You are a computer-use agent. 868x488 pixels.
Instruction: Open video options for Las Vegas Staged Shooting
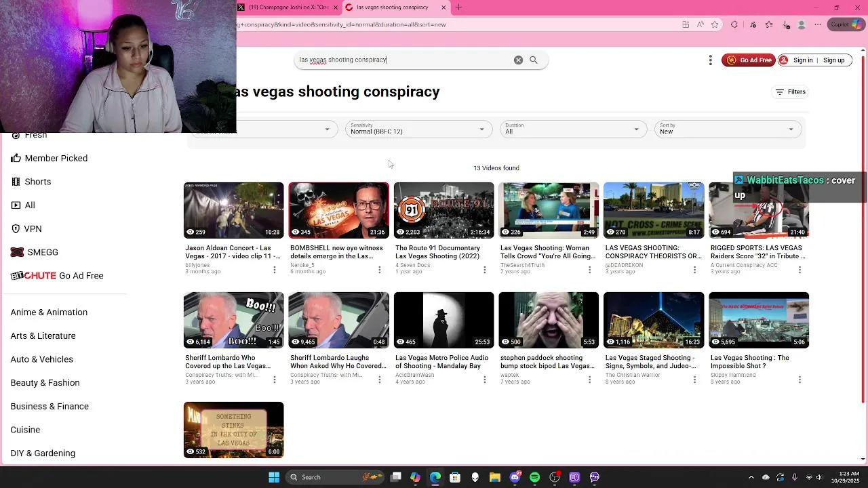694,380
